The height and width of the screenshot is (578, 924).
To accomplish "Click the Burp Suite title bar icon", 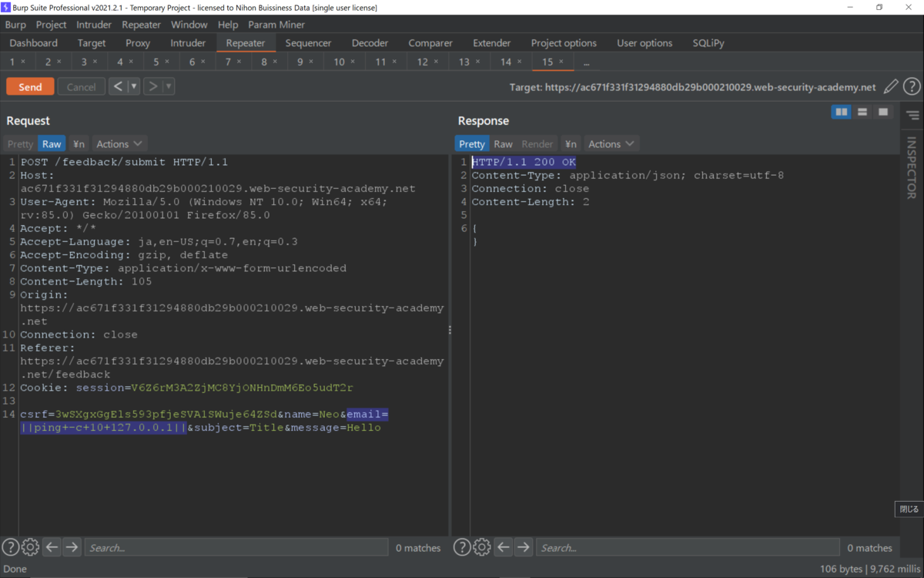I will point(6,7).
